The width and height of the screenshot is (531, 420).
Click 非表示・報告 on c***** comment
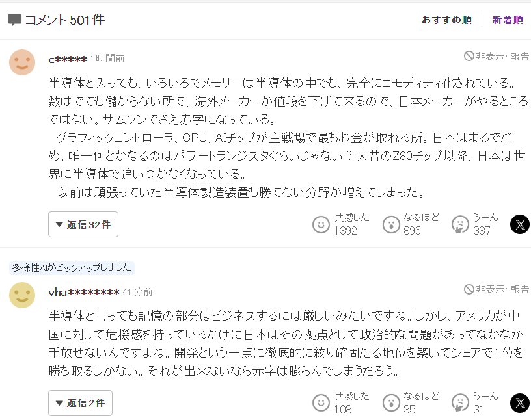point(497,56)
